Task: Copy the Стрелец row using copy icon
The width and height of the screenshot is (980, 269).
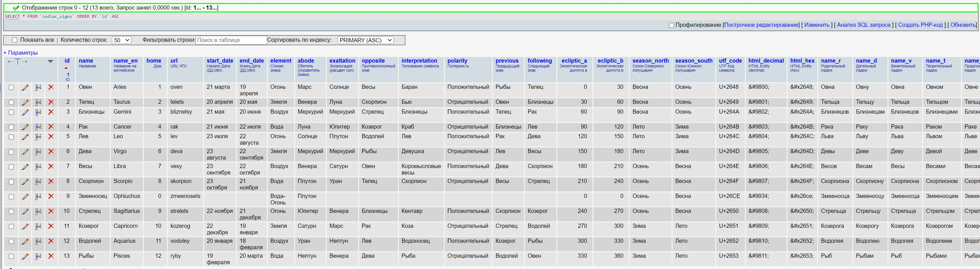Action: coord(38,211)
